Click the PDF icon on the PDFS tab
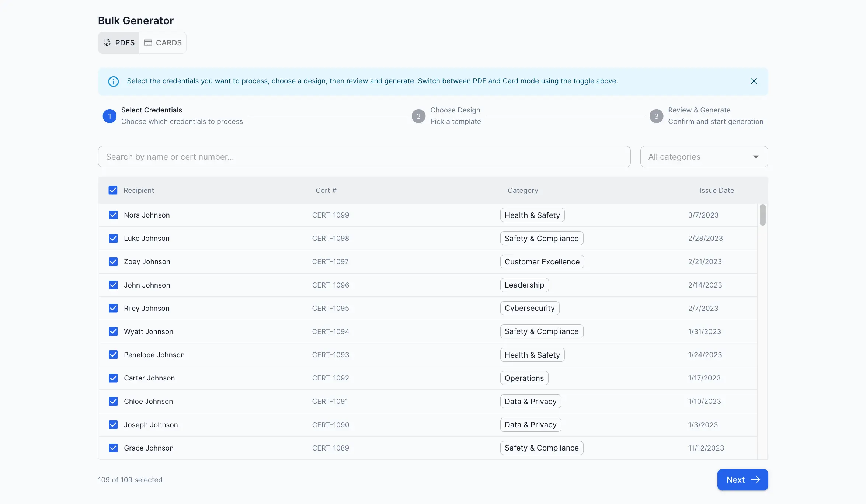 [x=107, y=42]
